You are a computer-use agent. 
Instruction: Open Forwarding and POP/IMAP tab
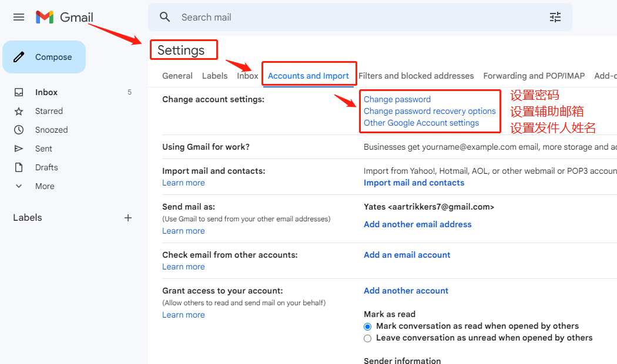[534, 76]
